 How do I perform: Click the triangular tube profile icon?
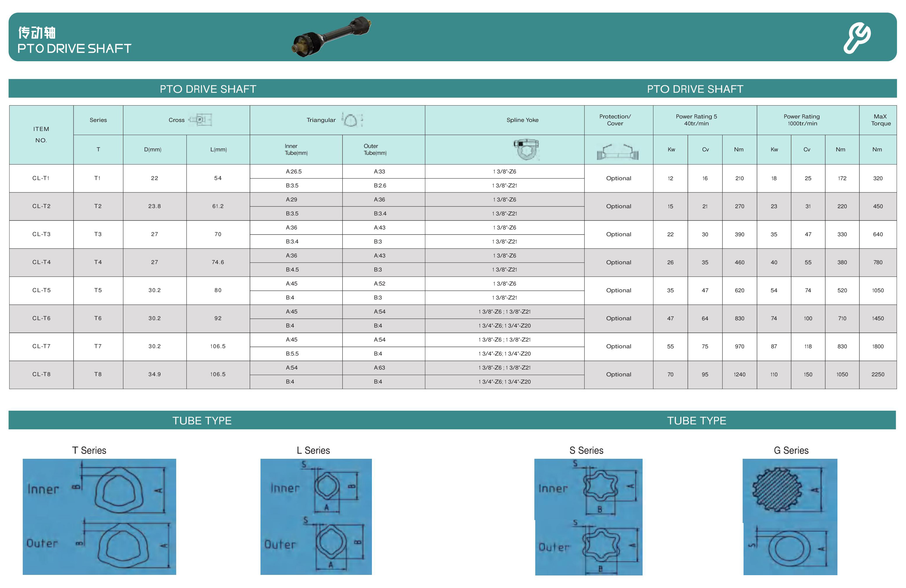coord(351,120)
